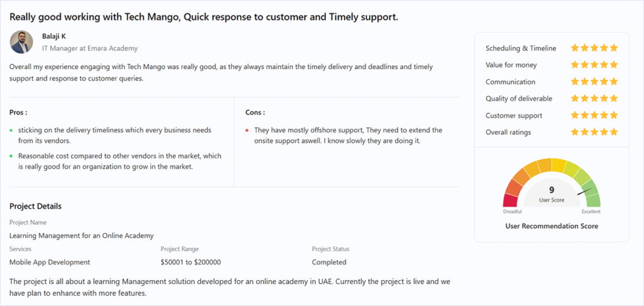The width and height of the screenshot is (644, 306).
Task: Click the Mobile App Development service
Action: click(x=50, y=262)
